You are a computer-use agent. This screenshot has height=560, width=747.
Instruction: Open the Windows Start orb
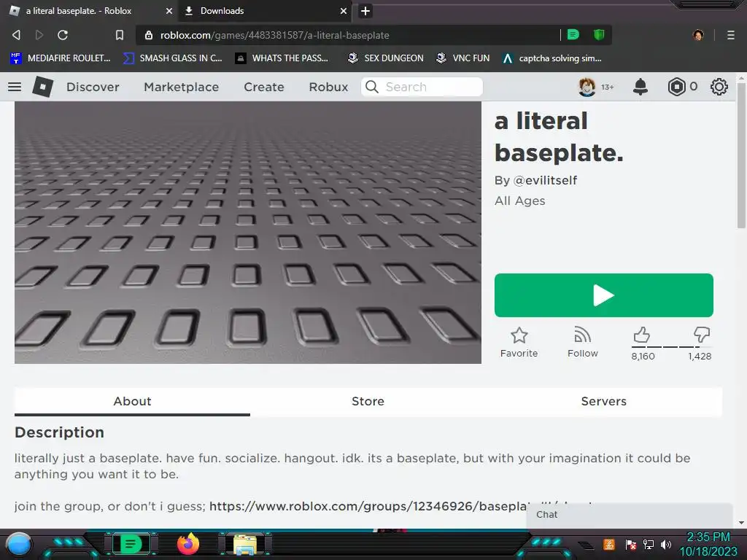[18, 544]
